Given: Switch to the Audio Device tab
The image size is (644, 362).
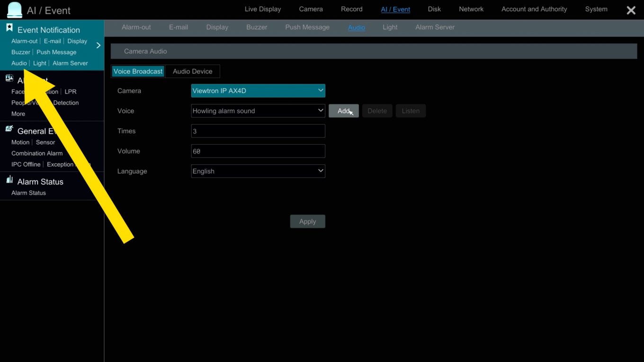Looking at the screenshot, I should [192, 71].
